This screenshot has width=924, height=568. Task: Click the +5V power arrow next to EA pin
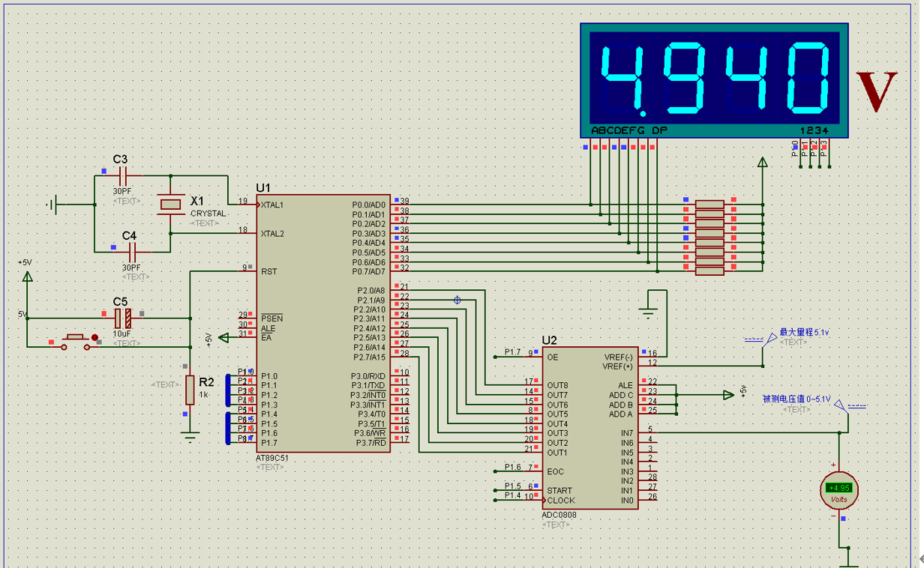click(x=223, y=338)
